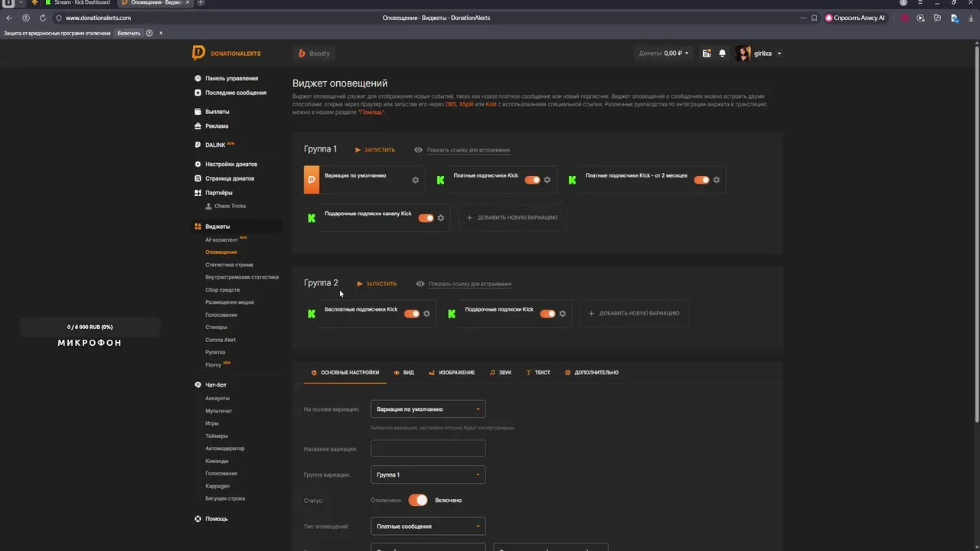Click the notifications bell icon in header
The width and height of the screenshot is (980, 551).
tap(722, 54)
